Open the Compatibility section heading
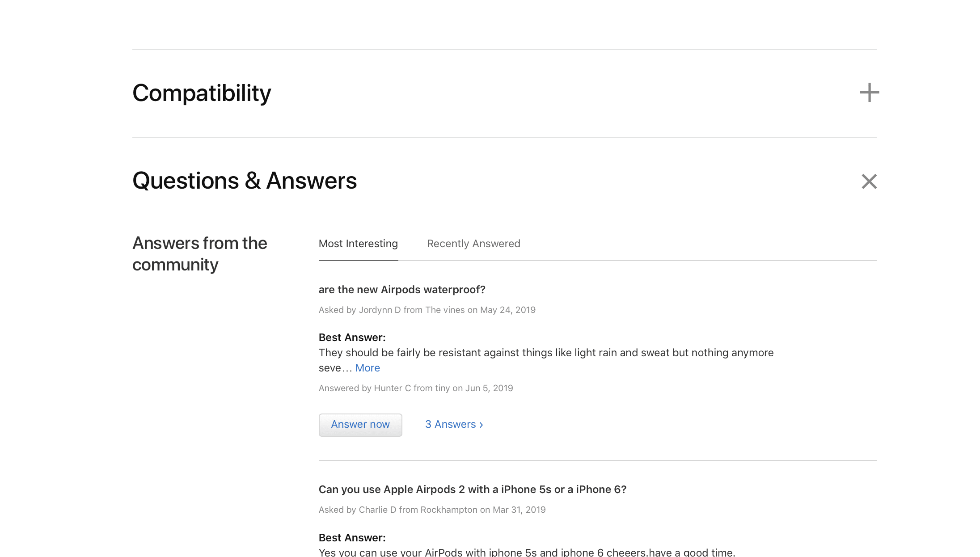This screenshot has height=557, width=980. pos(202,93)
